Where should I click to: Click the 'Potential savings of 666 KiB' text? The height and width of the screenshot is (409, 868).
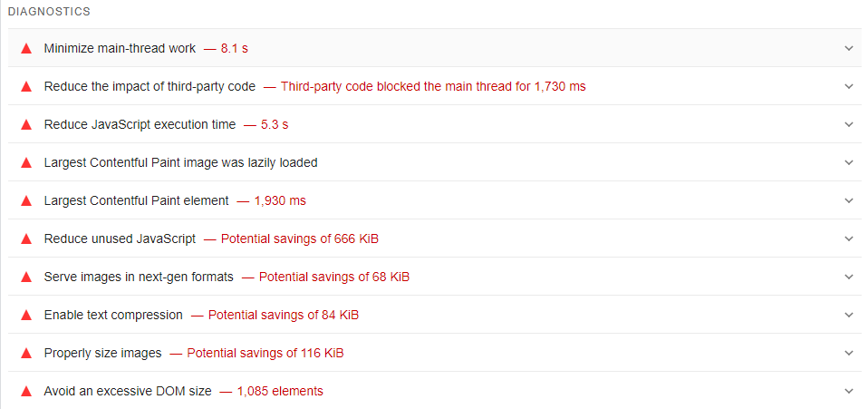pyautogui.click(x=299, y=239)
